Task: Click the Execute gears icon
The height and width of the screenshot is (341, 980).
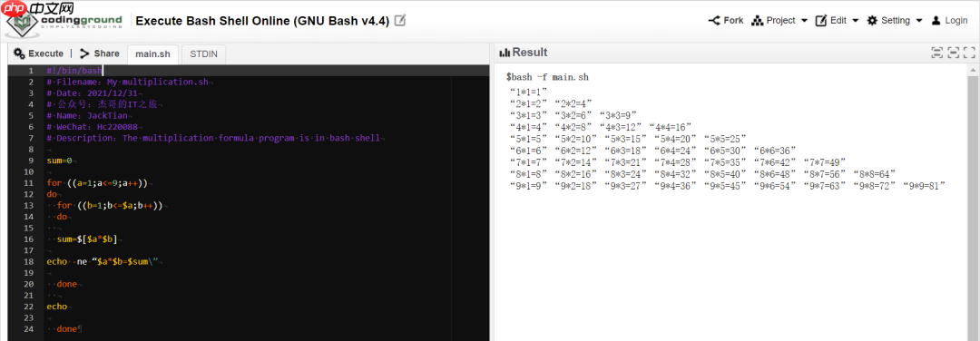Action: tap(19, 54)
